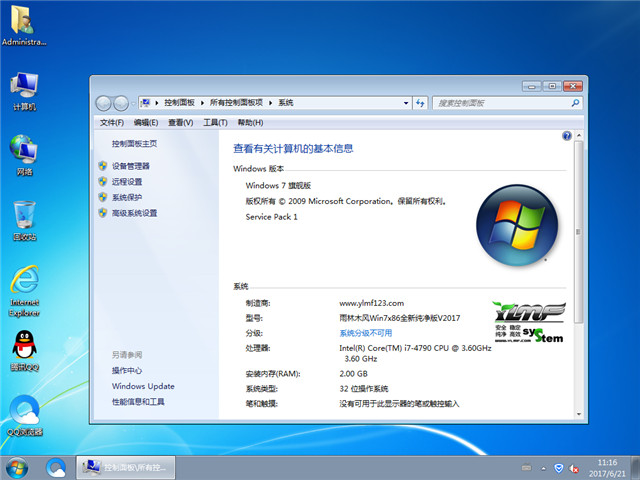Open 系统保护 link
Viewport: 640px width, 480px height.
tap(127, 197)
